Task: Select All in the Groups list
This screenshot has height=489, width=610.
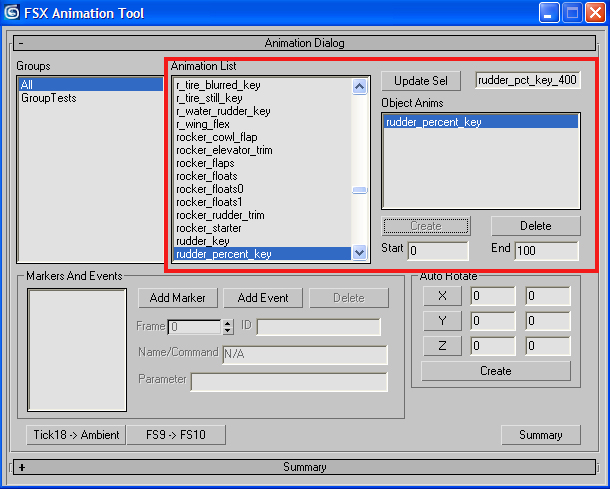Action: tap(27, 85)
